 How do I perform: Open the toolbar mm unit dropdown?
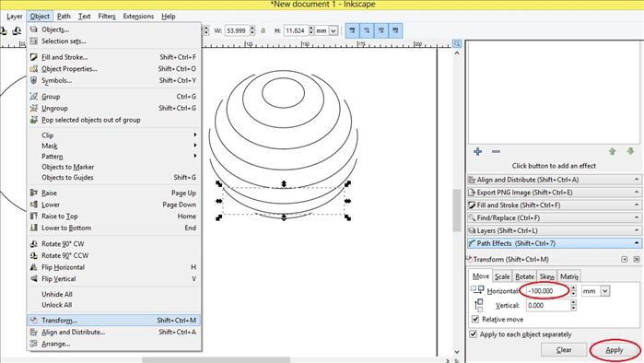[x=327, y=30]
